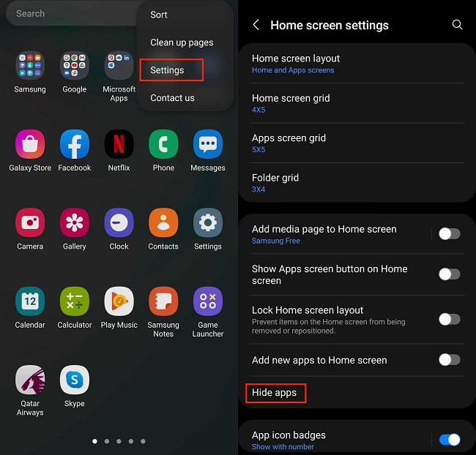Screen dimensions: 476x455
Task: Jump to the last page indicator dot
Action: click(143, 441)
